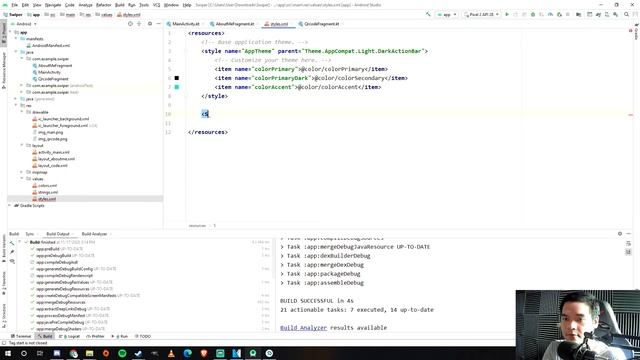This screenshot has height=360, width=640.
Task: Click Tag start is not closed status message
Action: point(28,343)
